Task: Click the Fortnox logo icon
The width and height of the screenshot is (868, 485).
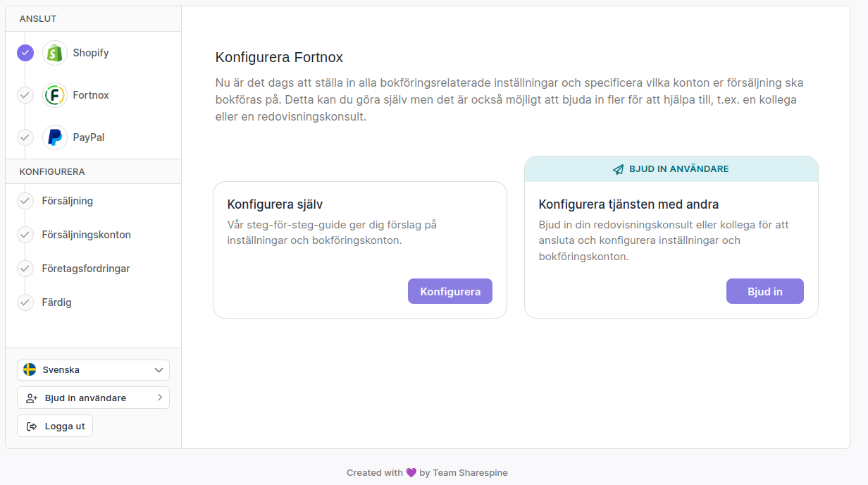Action: pyautogui.click(x=55, y=95)
